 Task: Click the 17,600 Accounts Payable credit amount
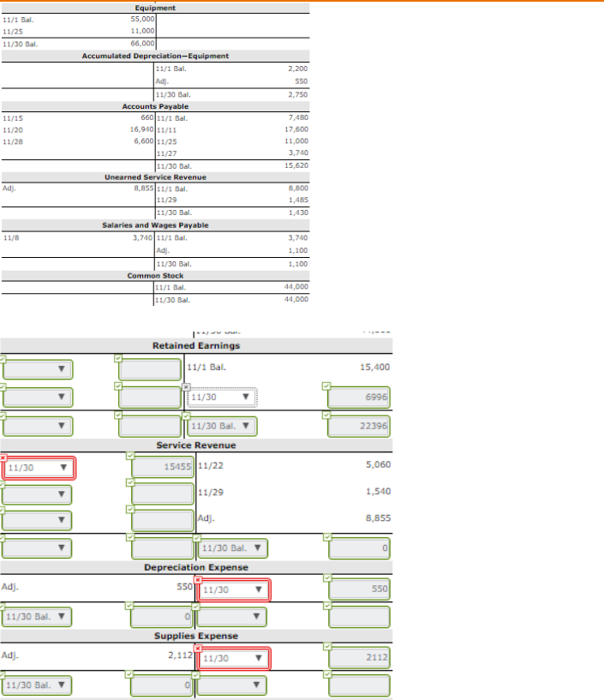tap(296, 129)
